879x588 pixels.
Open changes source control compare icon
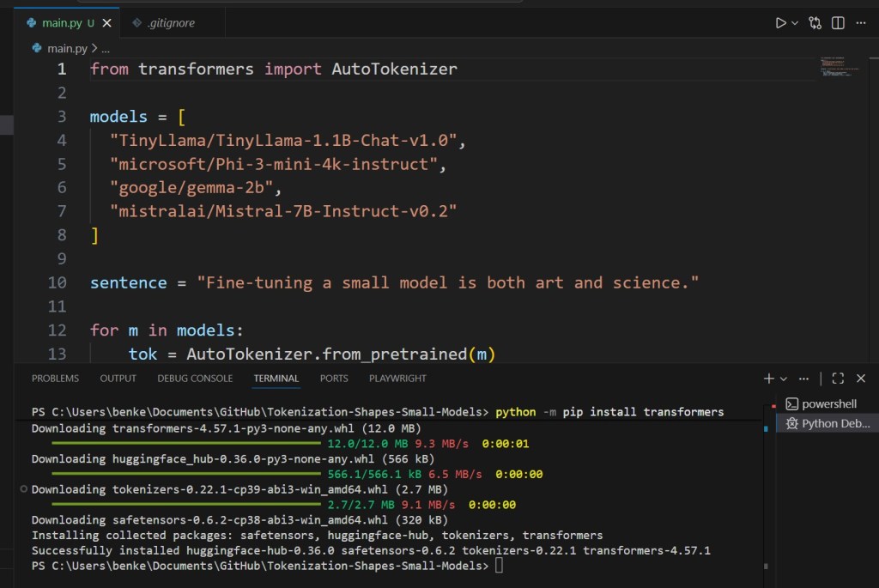pos(815,23)
